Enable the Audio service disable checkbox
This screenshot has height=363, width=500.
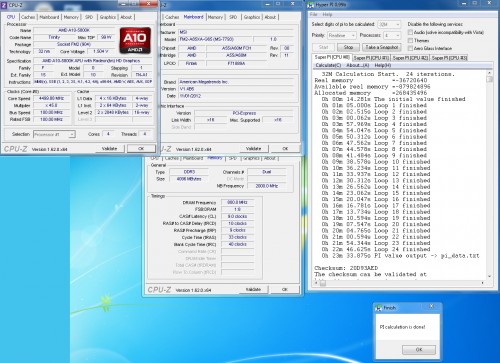click(x=410, y=32)
